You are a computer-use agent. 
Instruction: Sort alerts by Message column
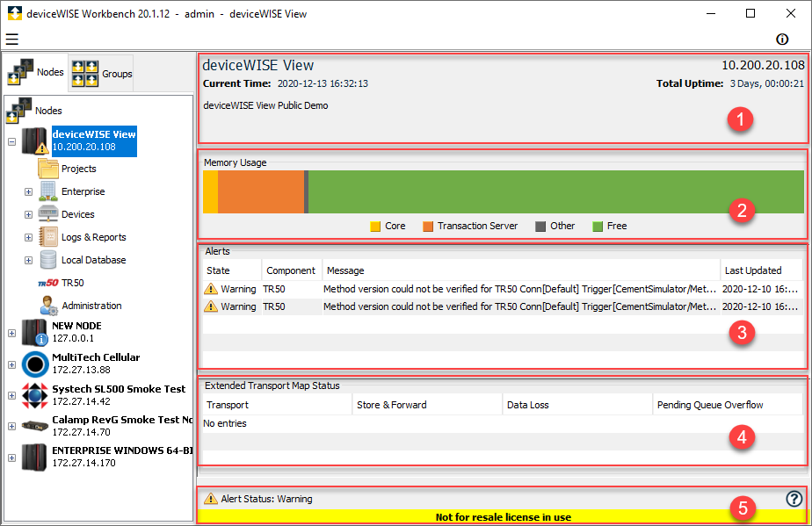[521, 270]
